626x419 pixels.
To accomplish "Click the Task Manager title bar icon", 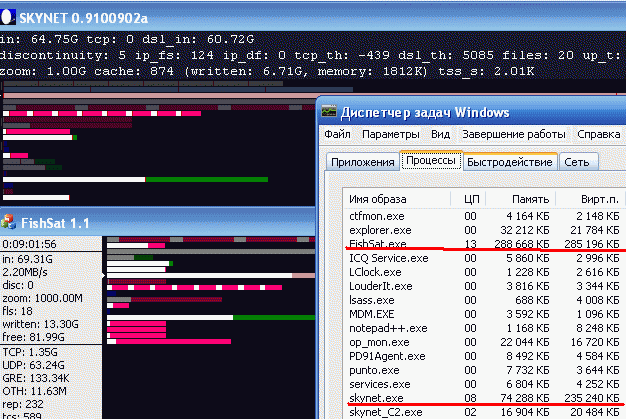I will point(329,112).
